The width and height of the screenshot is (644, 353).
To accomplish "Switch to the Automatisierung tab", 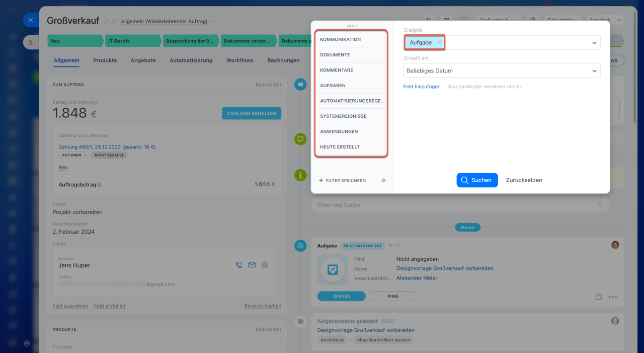I will pyautogui.click(x=191, y=60).
